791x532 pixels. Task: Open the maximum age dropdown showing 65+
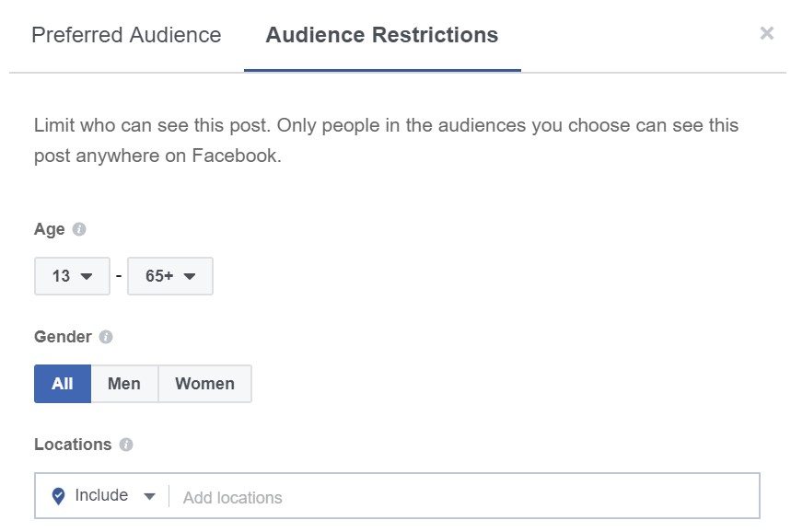click(170, 276)
